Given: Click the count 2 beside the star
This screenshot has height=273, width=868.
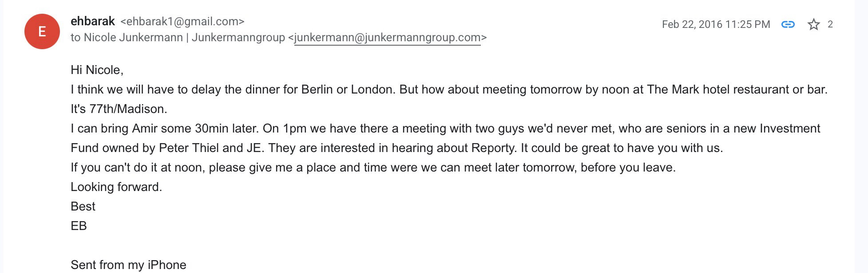Looking at the screenshot, I should click(x=830, y=24).
